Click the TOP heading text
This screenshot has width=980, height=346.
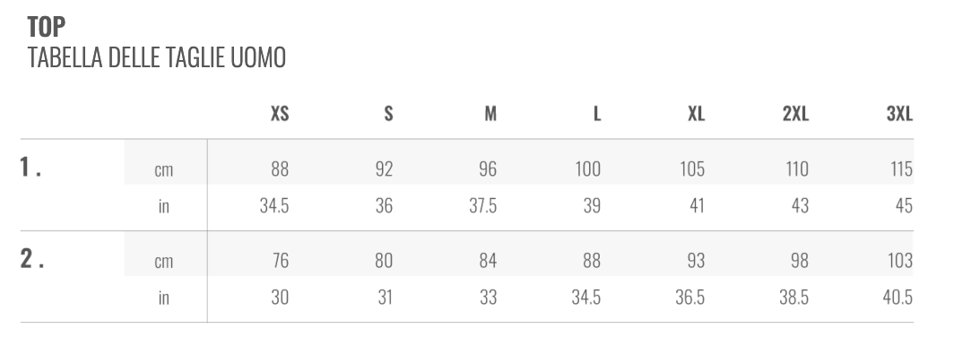click(x=47, y=27)
